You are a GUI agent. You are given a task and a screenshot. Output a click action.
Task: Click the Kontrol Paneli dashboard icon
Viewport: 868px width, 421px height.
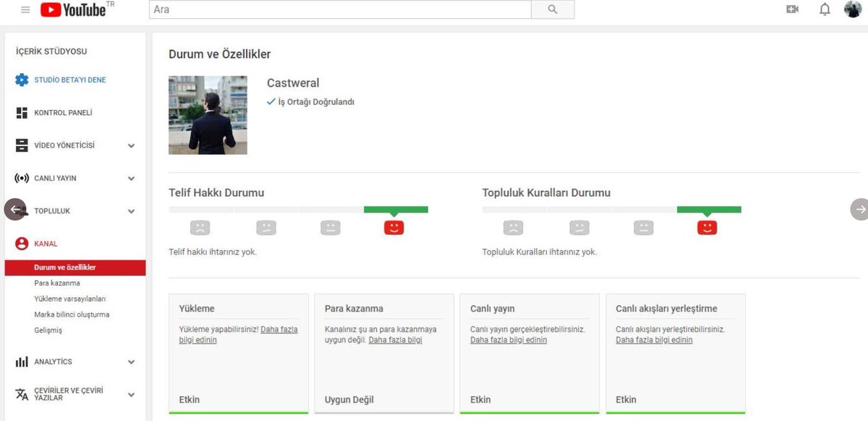tap(22, 113)
